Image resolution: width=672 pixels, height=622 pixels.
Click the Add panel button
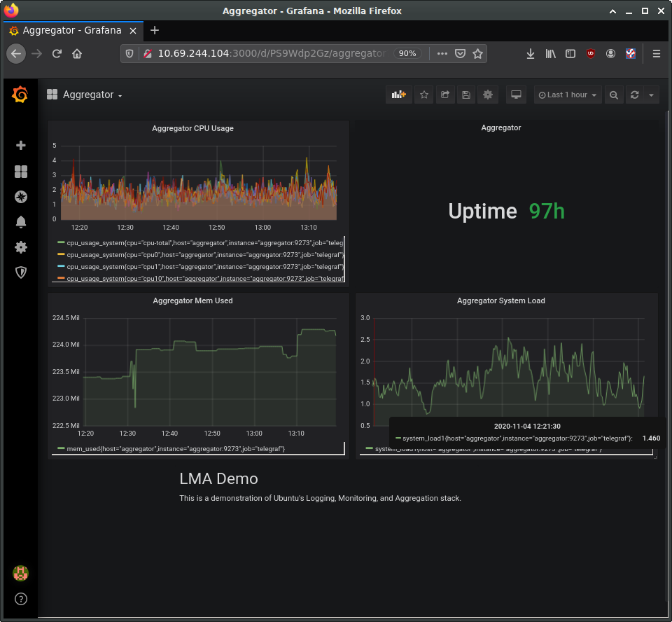click(398, 95)
